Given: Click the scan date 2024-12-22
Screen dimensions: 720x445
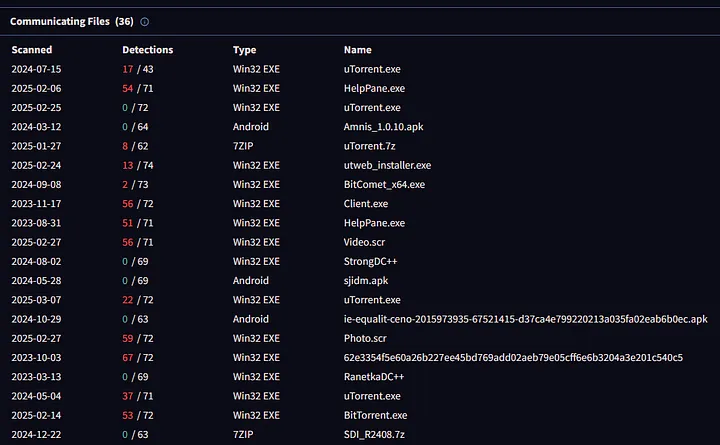Looking at the screenshot, I should coord(36,434).
